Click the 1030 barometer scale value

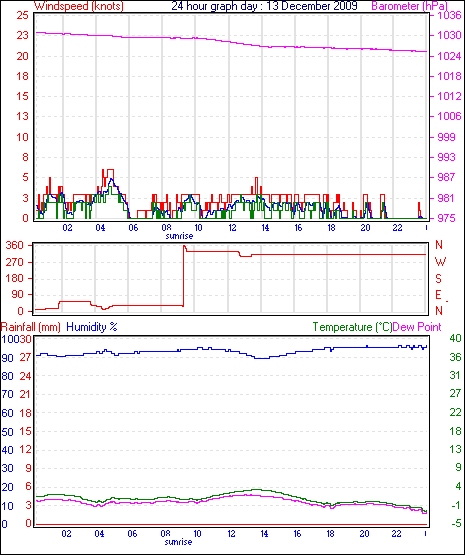click(449, 35)
